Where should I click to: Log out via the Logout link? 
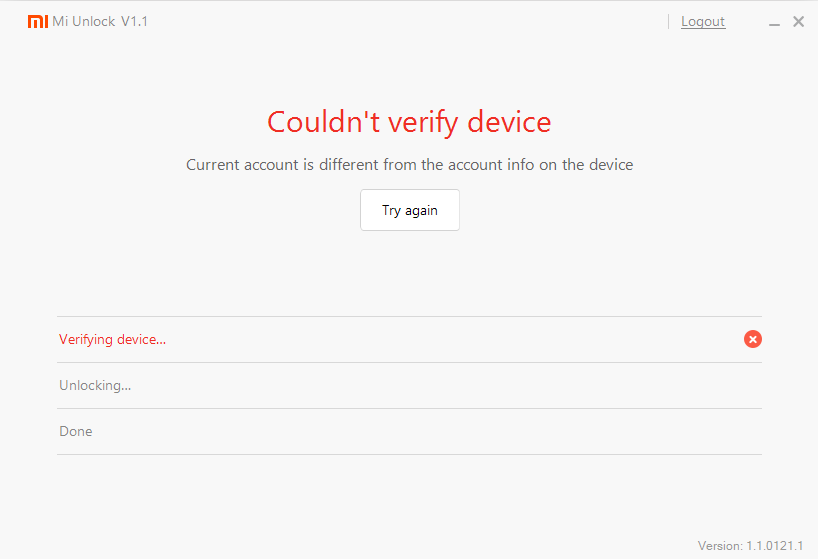pos(703,21)
